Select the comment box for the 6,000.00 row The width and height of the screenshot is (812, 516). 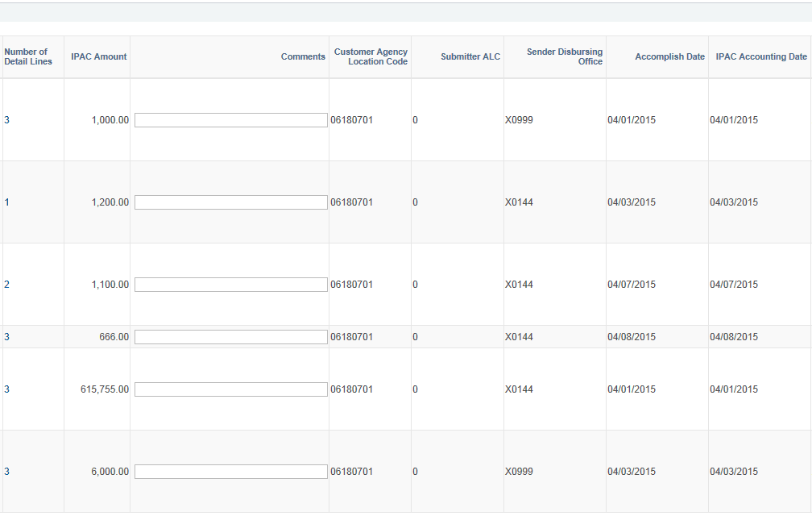coord(230,471)
